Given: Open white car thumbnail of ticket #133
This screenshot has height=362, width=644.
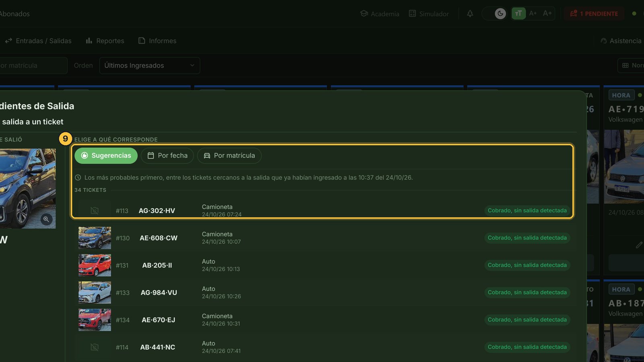Looking at the screenshot, I should (x=95, y=292).
